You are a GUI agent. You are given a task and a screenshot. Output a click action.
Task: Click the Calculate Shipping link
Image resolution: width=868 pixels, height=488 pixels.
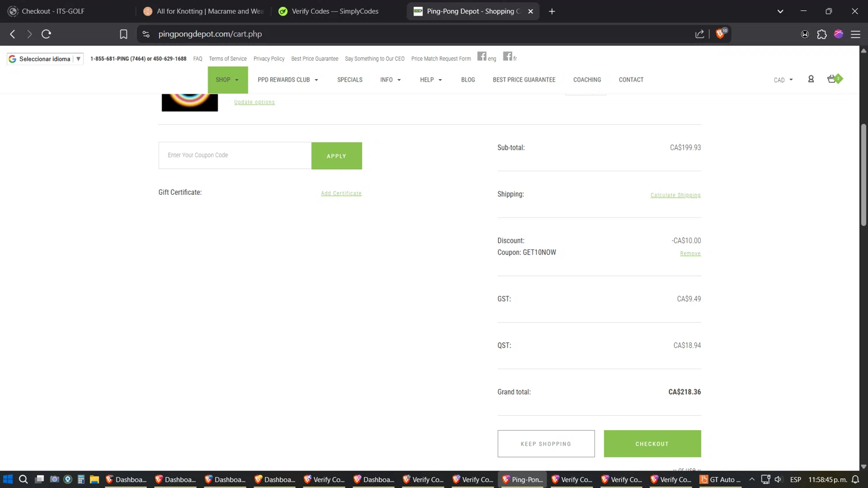pos(675,195)
